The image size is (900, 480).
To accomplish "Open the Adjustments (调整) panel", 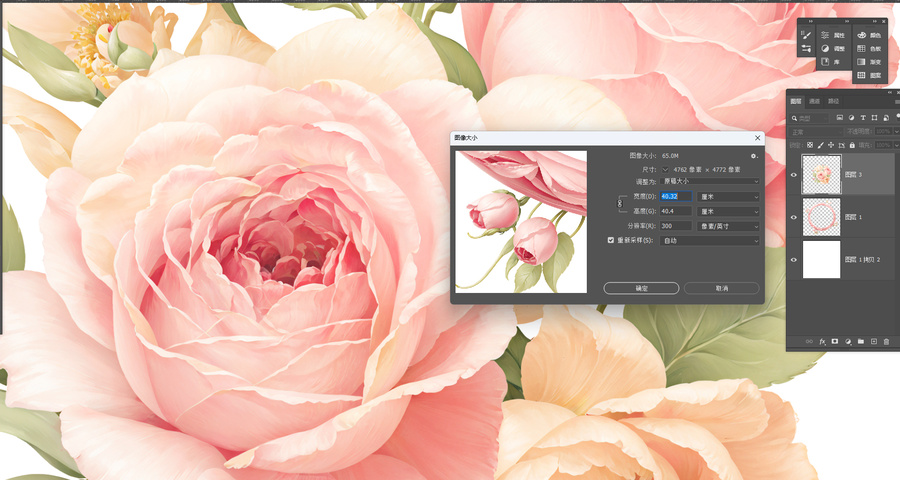I will tap(833, 49).
